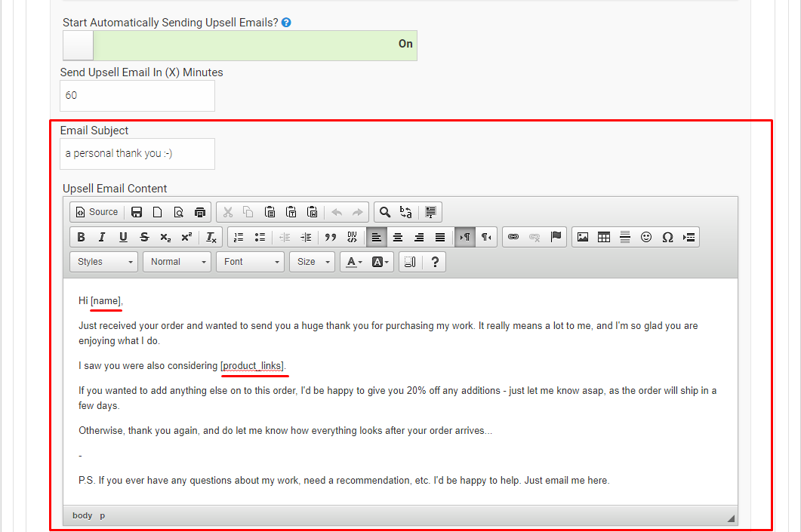Image resolution: width=801 pixels, height=532 pixels.
Task: Click About editor question mark icon
Action: [x=435, y=262]
